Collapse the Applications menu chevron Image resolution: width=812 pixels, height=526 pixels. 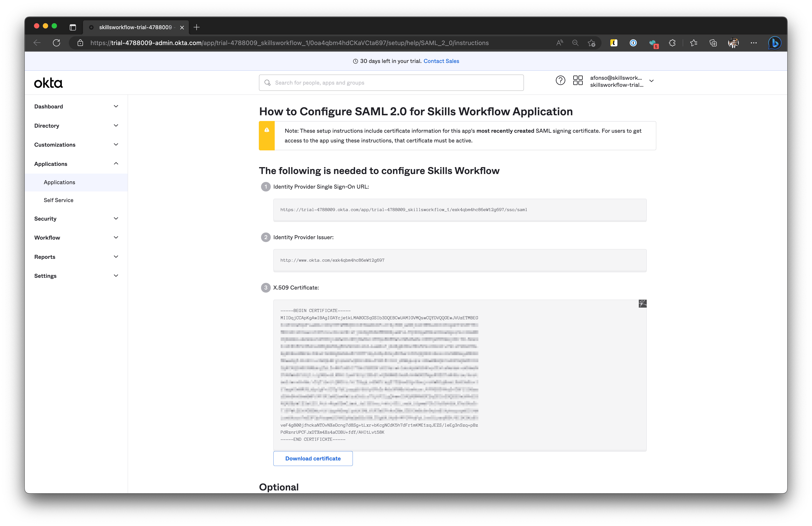116,163
